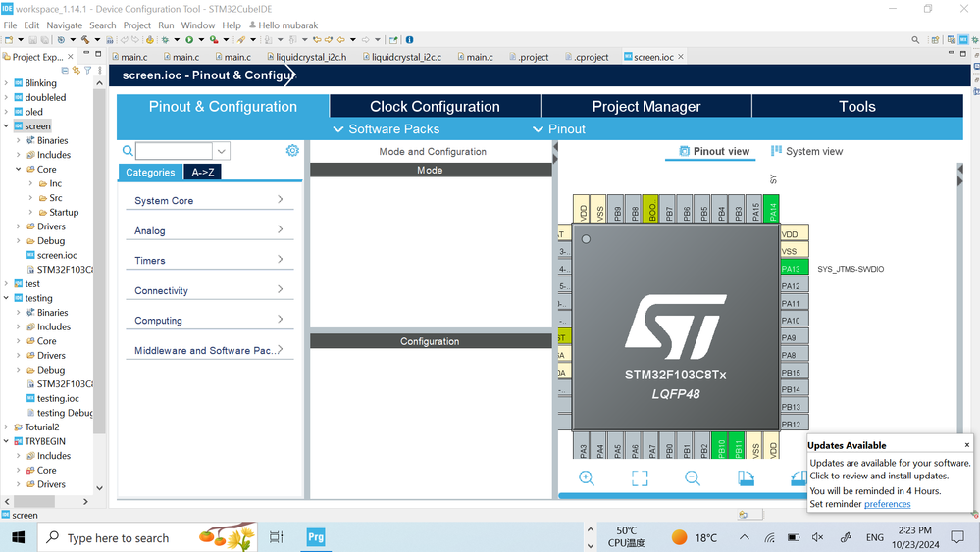Image resolution: width=980 pixels, height=552 pixels.
Task: Open Project Explorer view menu dots
Action: [x=99, y=70]
